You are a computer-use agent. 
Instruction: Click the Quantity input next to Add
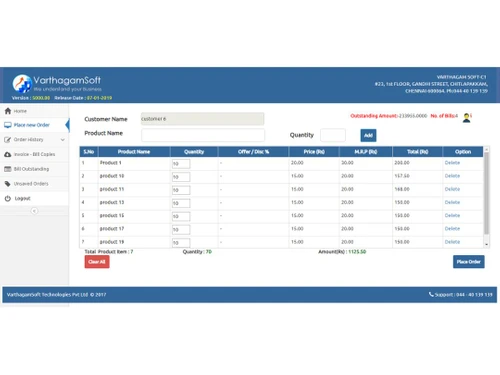click(333, 135)
